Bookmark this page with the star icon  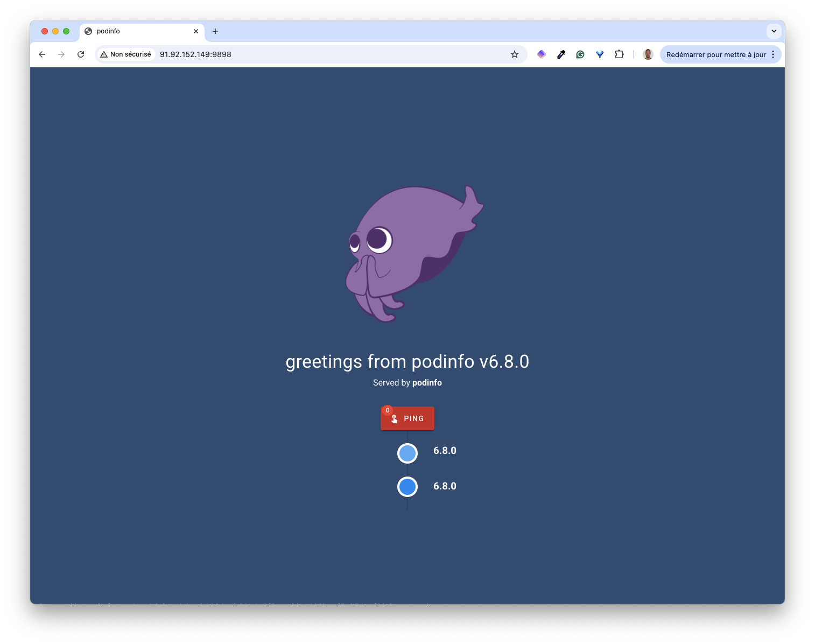point(515,54)
